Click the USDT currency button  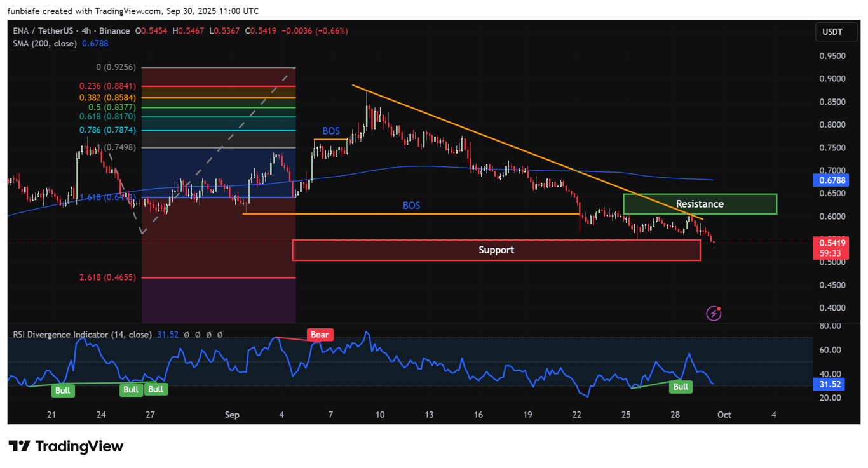coord(836,32)
